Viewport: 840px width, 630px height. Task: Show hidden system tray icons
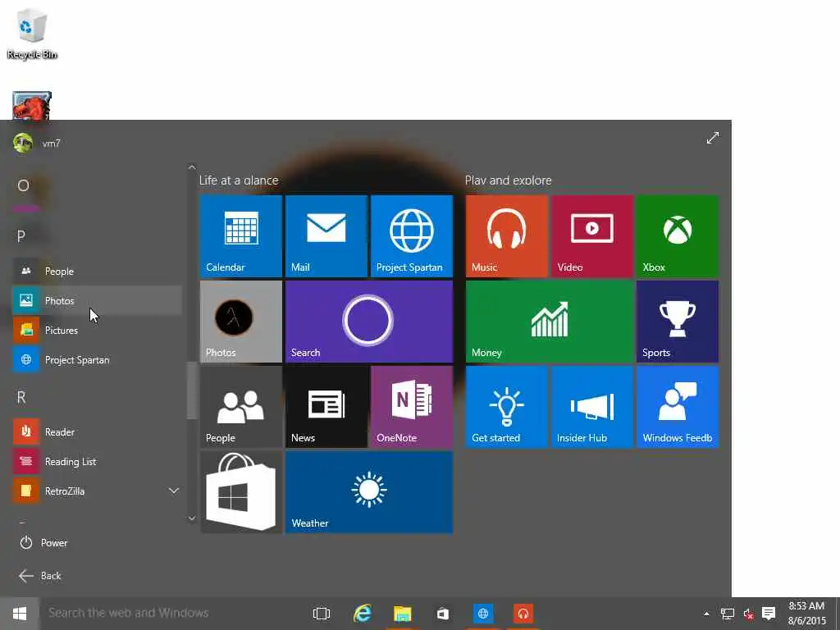pyautogui.click(x=706, y=614)
